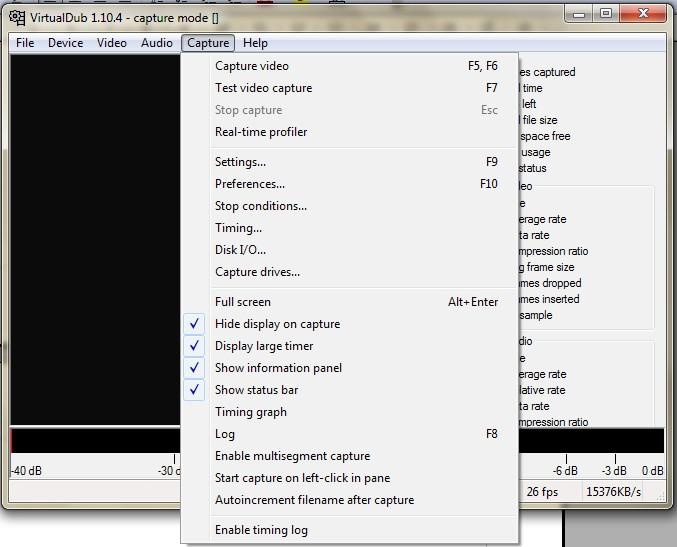Open the Video menu
Viewport: 677px width, 547px height.
point(112,43)
